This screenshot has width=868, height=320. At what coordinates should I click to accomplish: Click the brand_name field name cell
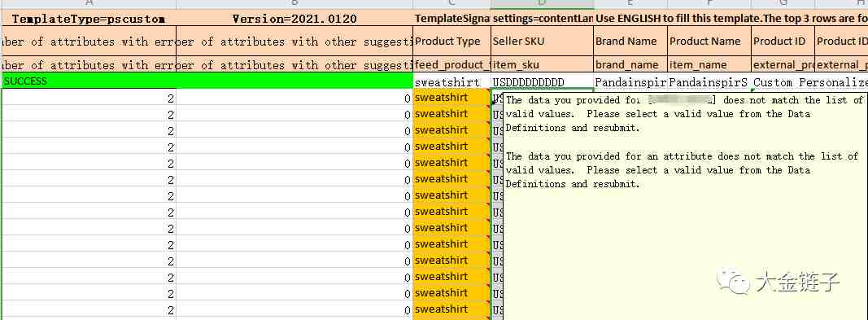click(630, 64)
